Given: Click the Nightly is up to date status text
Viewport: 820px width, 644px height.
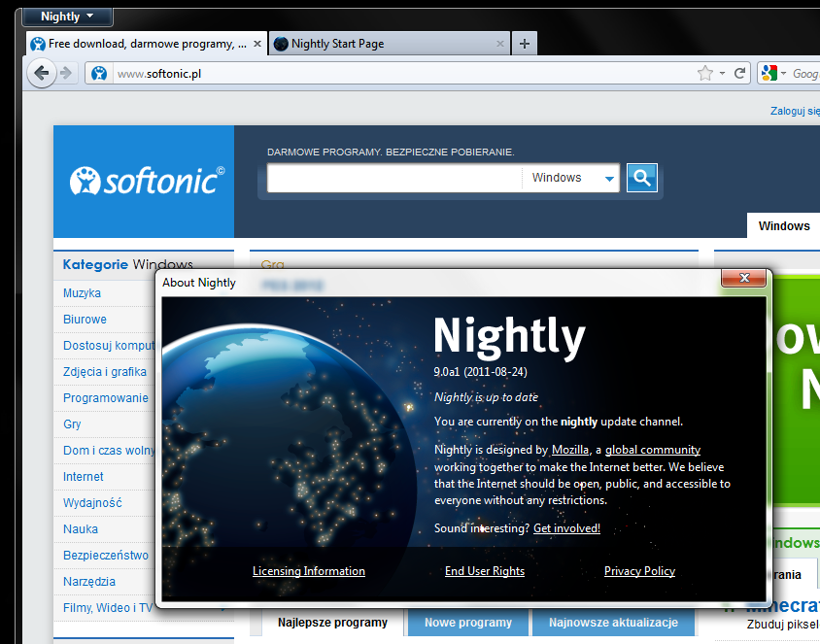Looking at the screenshot, I should click(x=486, y=396).
